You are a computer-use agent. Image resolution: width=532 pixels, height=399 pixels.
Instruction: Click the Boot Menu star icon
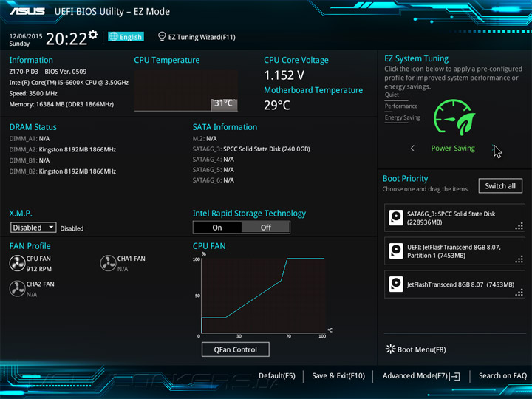click(390, 349)
